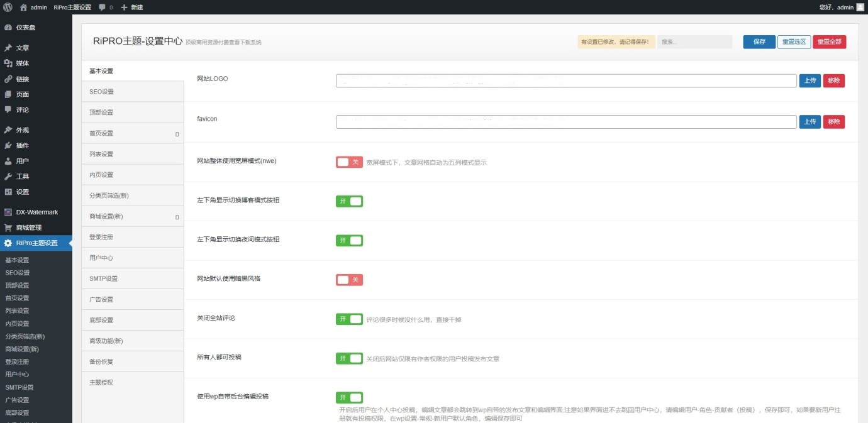The height and width of the screenshot is (423, 868).
Task: Open the 商城管理 shopping cart icon
Action: click(x=8, y=228)
